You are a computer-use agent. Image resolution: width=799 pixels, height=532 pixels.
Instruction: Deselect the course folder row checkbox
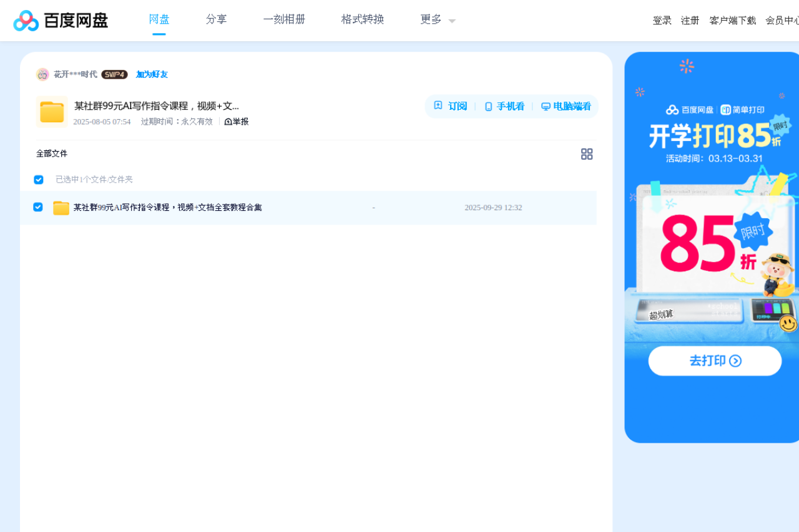click(x=38, y=206)
